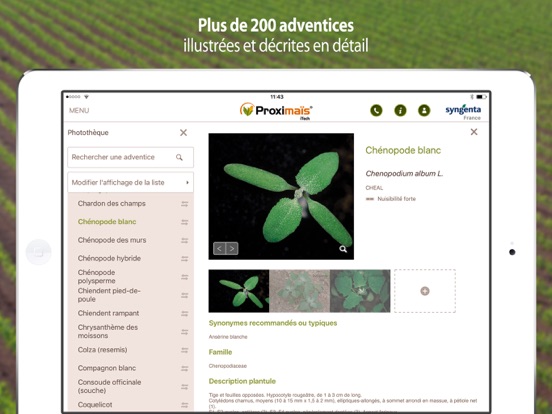
Task: Click the Chénopode blanc title
Action: coord(403,151)
